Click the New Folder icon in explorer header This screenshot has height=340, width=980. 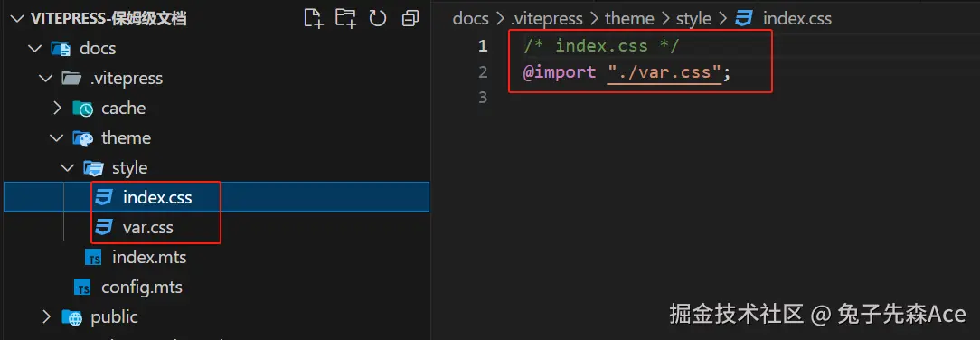(345, 18)
